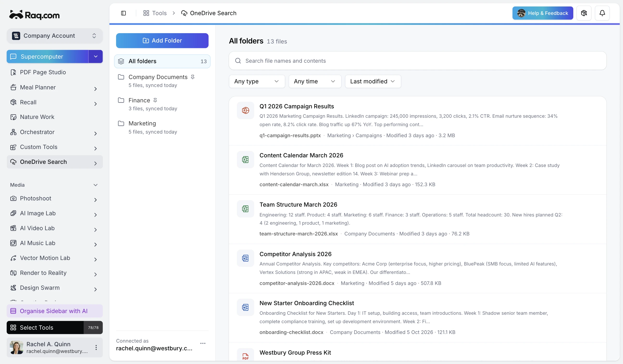Open the Any type filter dropdown
This screenshot has height=364, width=623.
(257, 81)
